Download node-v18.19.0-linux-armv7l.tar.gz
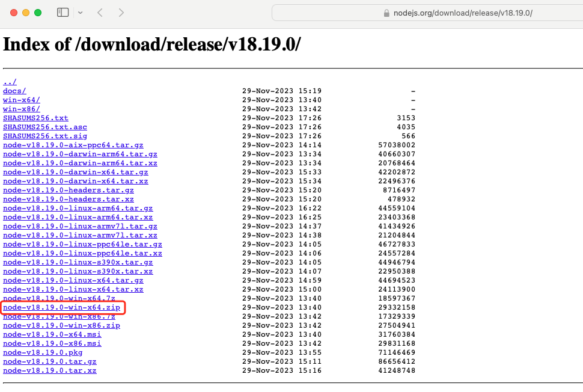This screenshot has height=392, width=583. coord(80,226)
